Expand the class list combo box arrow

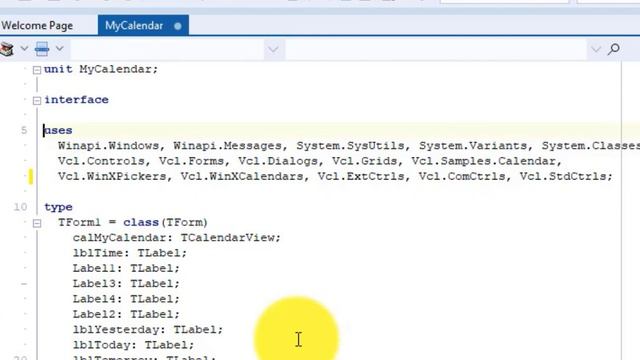(x=273, y=50)
